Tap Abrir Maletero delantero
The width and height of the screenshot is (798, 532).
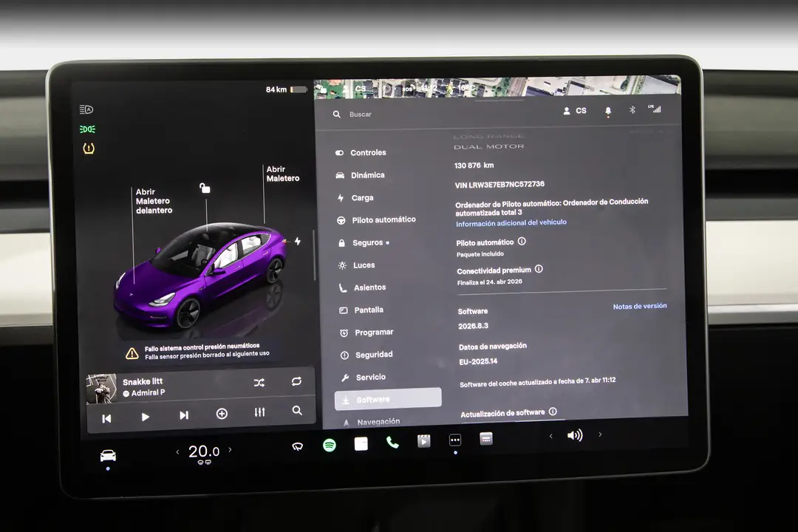(154, 201)
